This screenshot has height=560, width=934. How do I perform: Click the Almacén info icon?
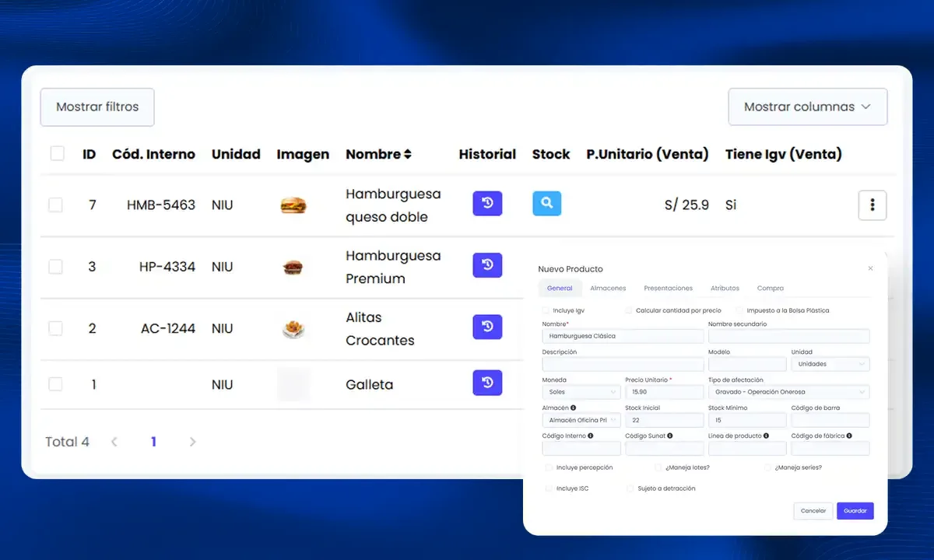pos(574,408)
